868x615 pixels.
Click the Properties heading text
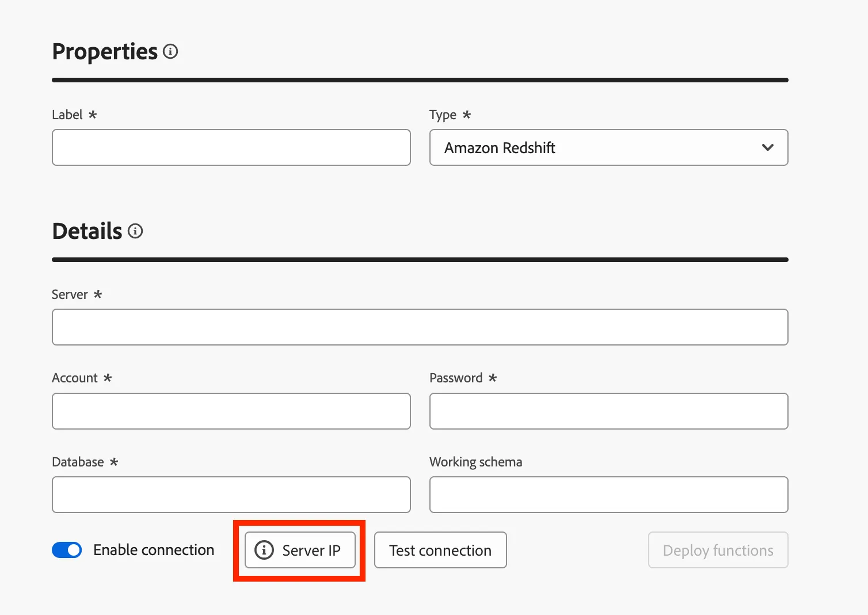(x=105, y=52)
